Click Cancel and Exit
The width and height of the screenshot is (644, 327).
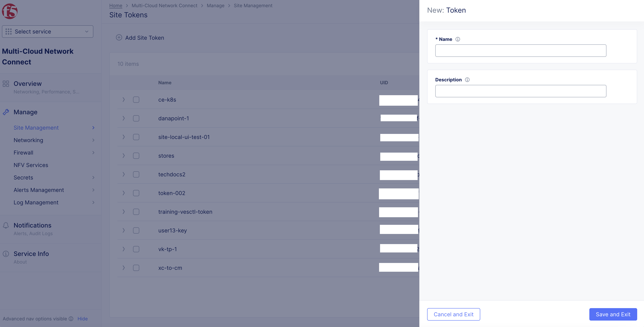pos(454,314)
